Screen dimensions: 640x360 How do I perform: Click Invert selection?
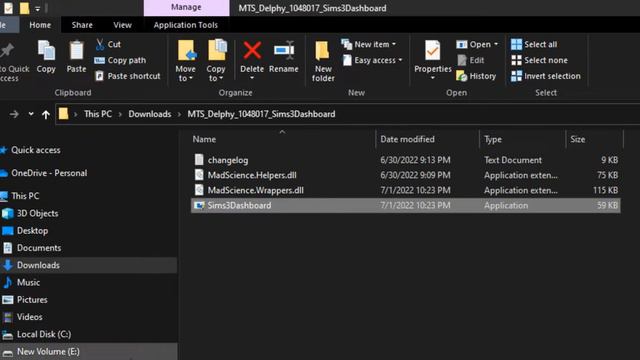tap(546, 76)
